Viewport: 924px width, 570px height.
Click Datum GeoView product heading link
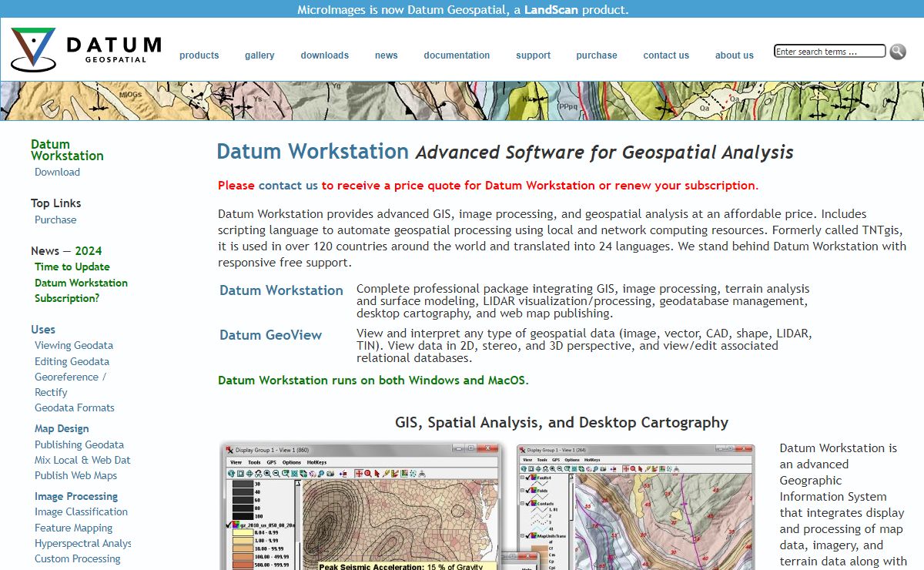coord(270,335)
